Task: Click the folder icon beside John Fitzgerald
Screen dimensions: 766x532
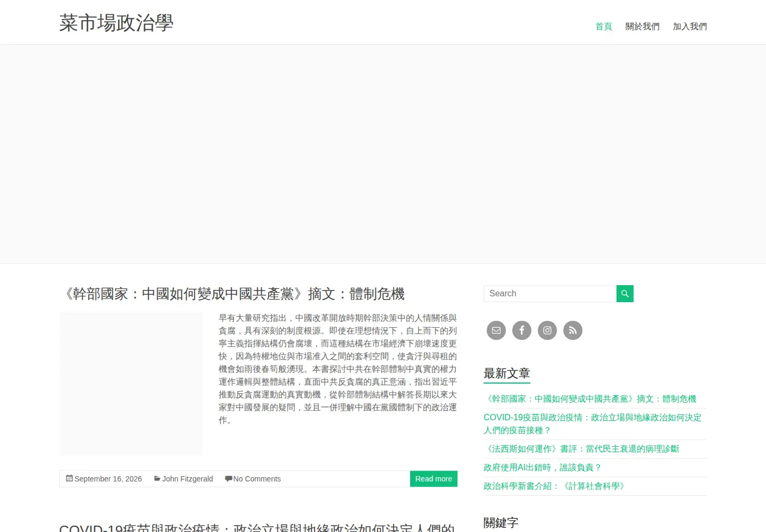Action: (x=157, y=478)
